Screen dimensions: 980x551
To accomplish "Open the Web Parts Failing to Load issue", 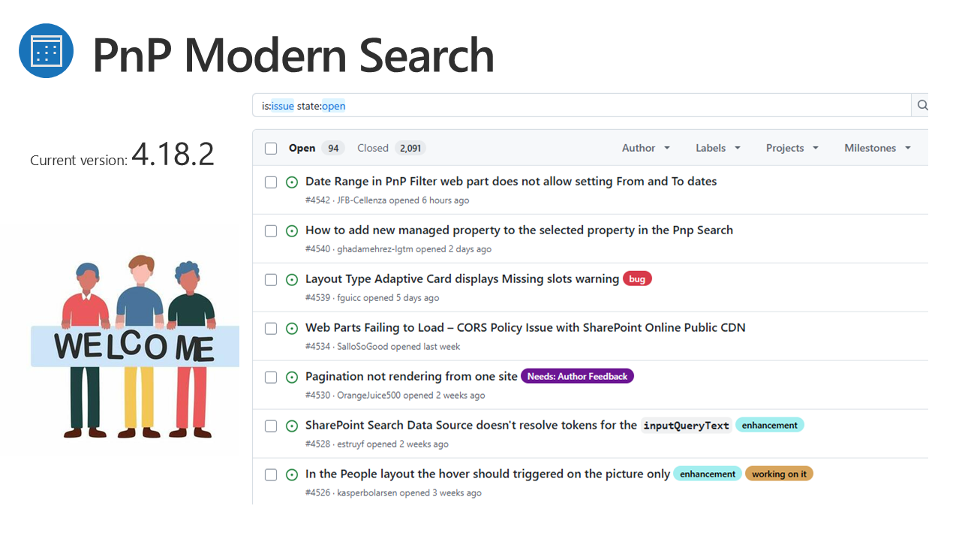I will (x=525, y=328).
